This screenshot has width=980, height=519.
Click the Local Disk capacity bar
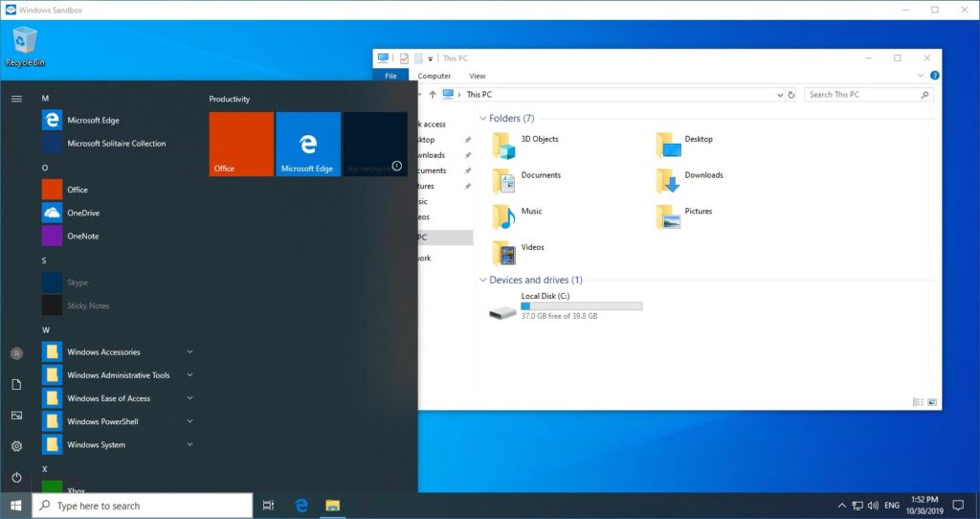[x=581, y=305]
